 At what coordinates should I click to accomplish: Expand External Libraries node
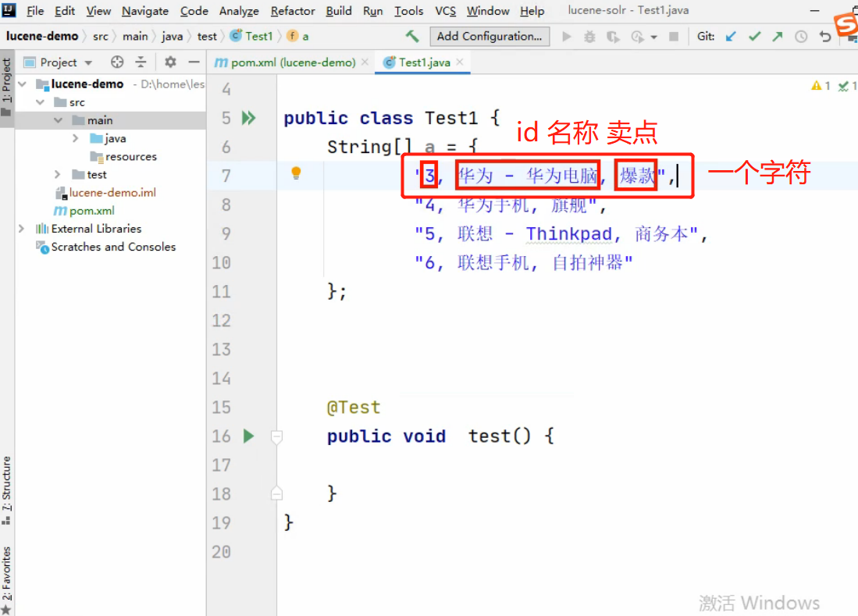pyautogui.click(x=21, y=228)
